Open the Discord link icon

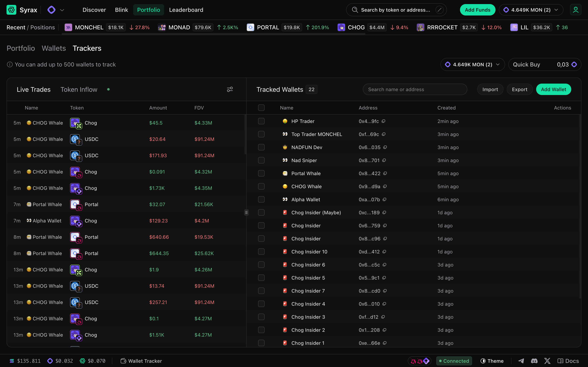(534, 361)
